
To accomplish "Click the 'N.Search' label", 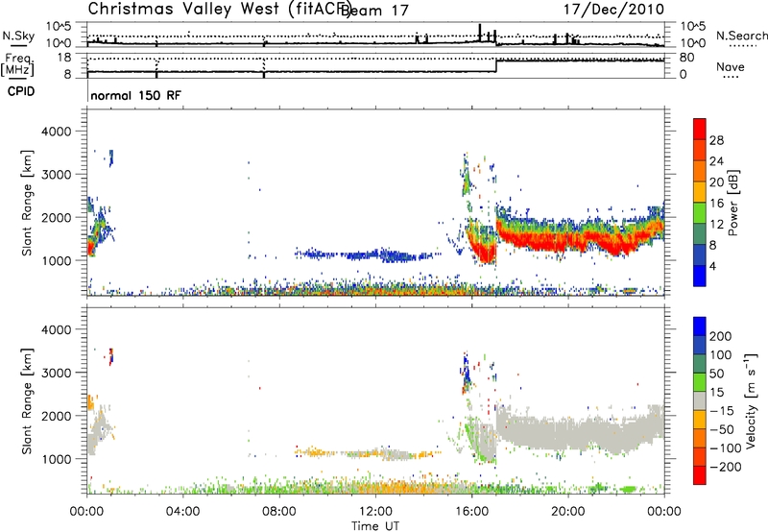I will tap(741, 36).
